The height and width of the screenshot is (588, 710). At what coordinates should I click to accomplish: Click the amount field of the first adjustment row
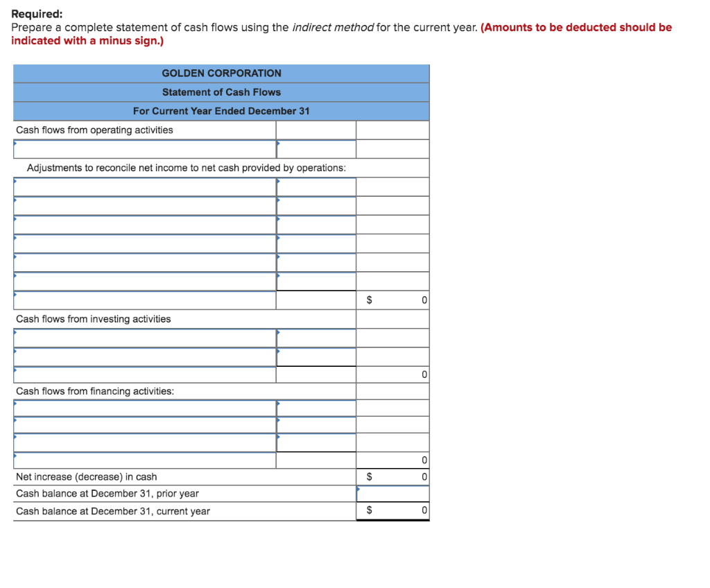click(x=315, y=186)
